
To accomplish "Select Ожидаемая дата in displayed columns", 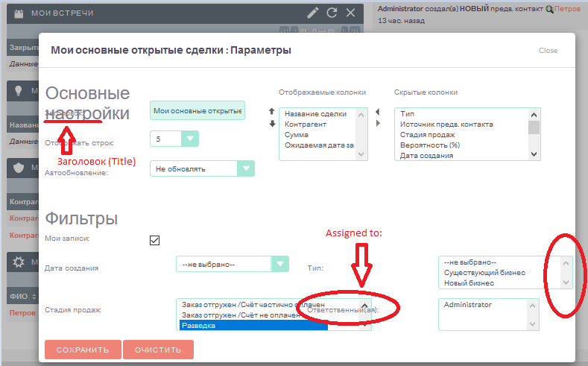I will pos(319,145).
